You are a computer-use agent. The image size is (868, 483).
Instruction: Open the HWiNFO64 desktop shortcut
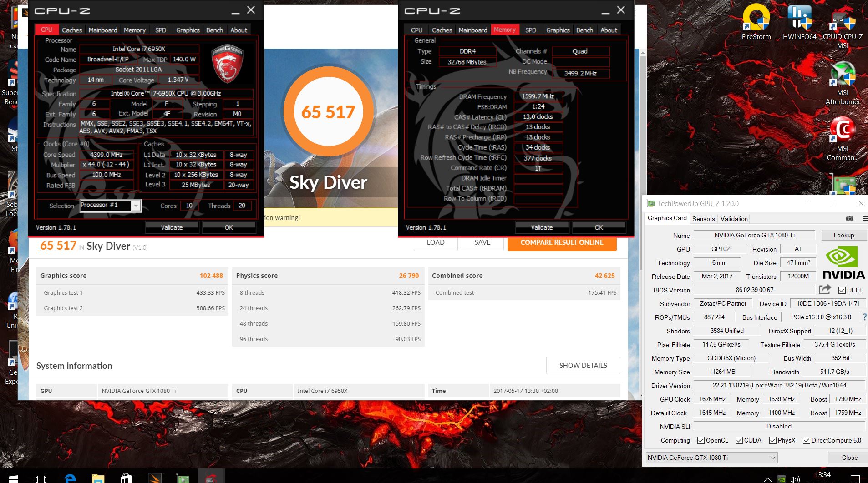click(x=799, y=22)
